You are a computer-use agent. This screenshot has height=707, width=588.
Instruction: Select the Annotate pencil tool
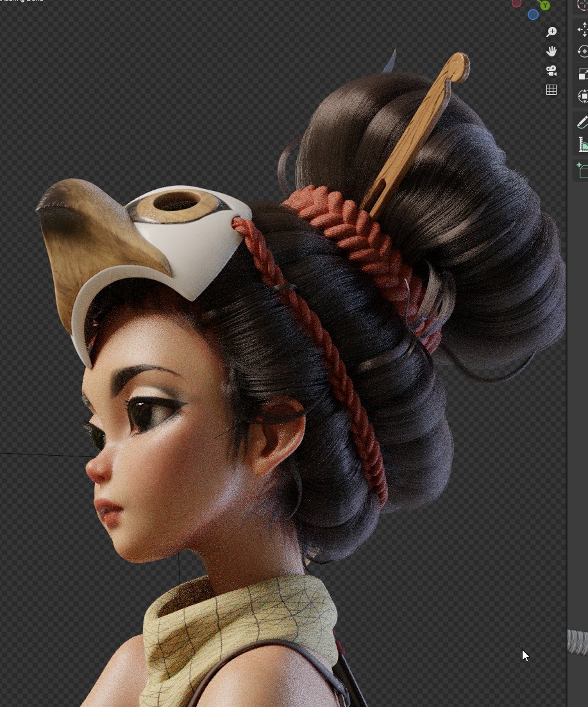(583, 122)
